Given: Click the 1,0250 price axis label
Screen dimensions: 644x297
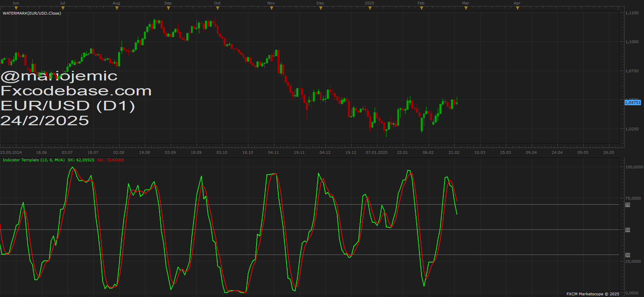Looking at the screenshot, I should point(632,129).
